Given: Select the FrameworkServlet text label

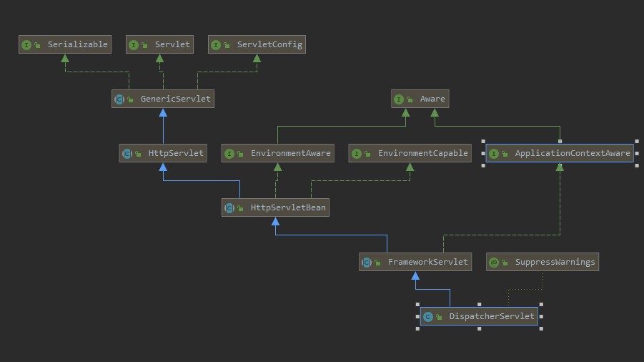Looking at the screenshot, I should click(427, 262).
